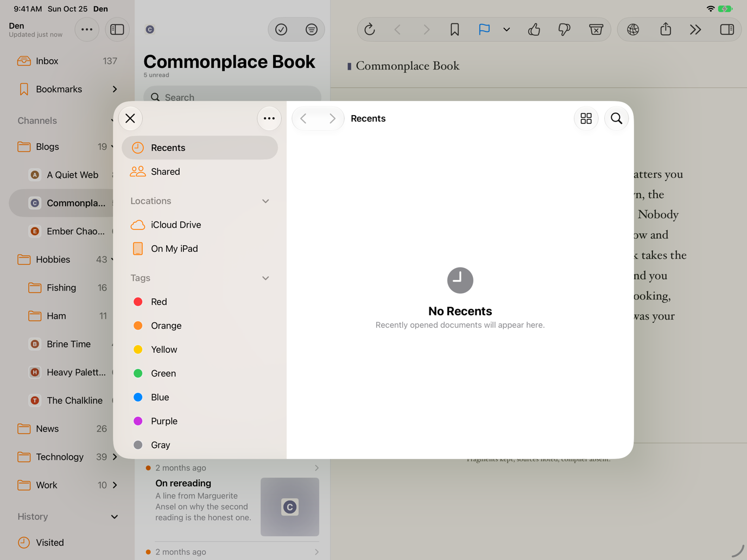This screenshot has width=747, height=560.
Task: Close the file picker dialog
Action: tap(130, 118)
